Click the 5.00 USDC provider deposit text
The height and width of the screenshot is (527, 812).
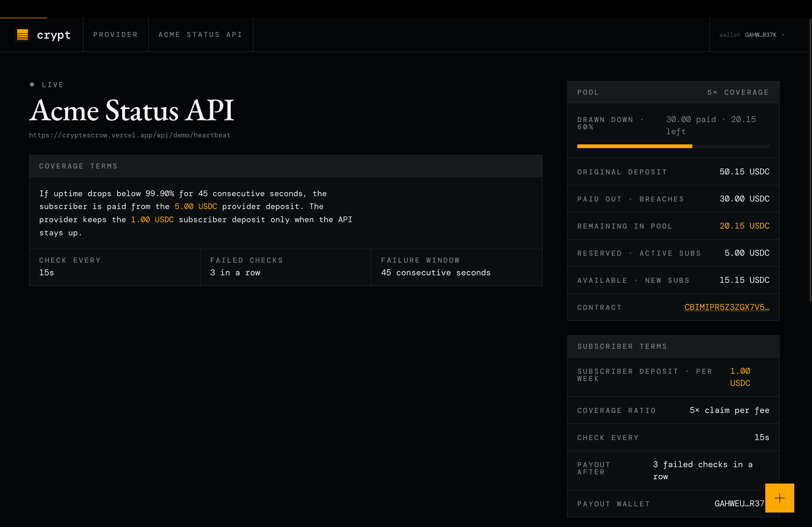[x=196, y=207]
